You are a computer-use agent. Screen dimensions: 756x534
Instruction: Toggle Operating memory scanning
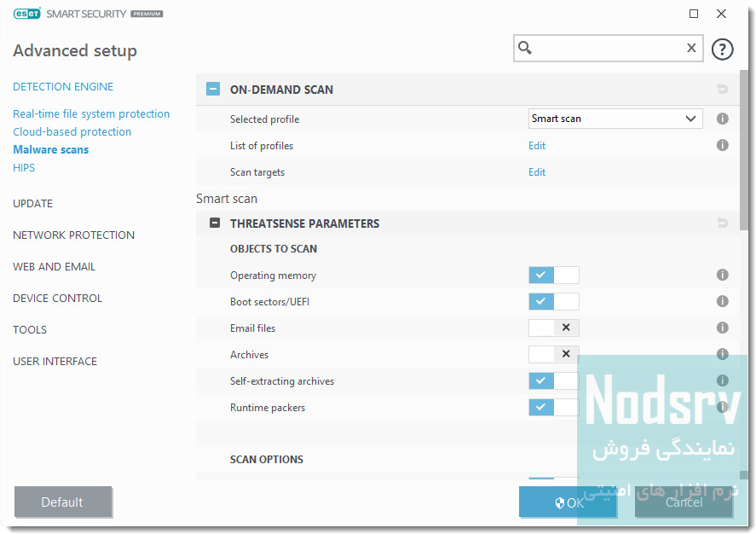553,275
